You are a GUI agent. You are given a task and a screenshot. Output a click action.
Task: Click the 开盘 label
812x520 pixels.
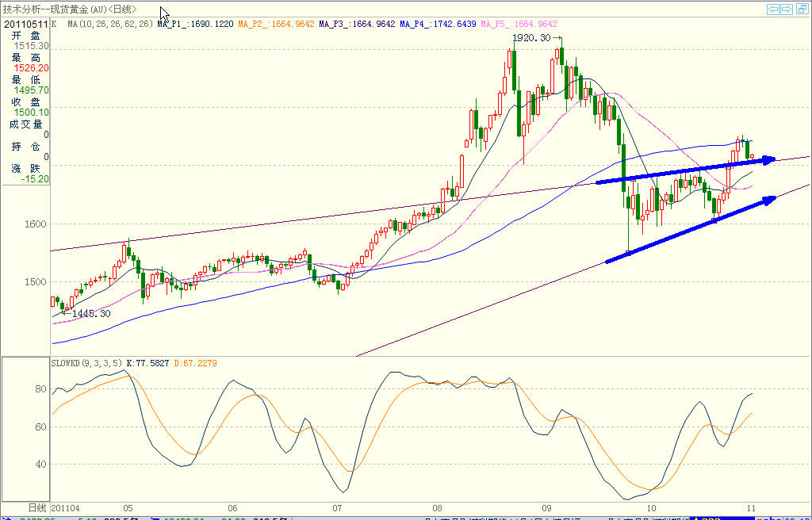coord(26,35)
